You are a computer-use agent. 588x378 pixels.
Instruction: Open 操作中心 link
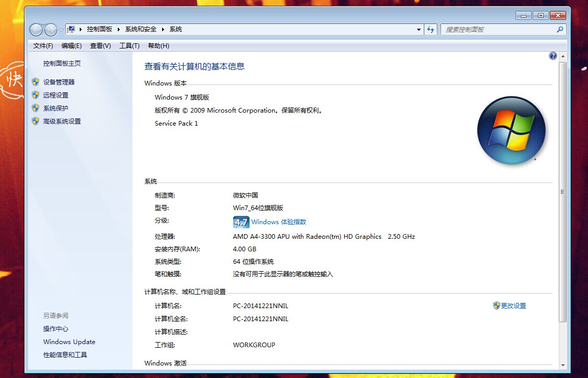(x=55, y=329)
